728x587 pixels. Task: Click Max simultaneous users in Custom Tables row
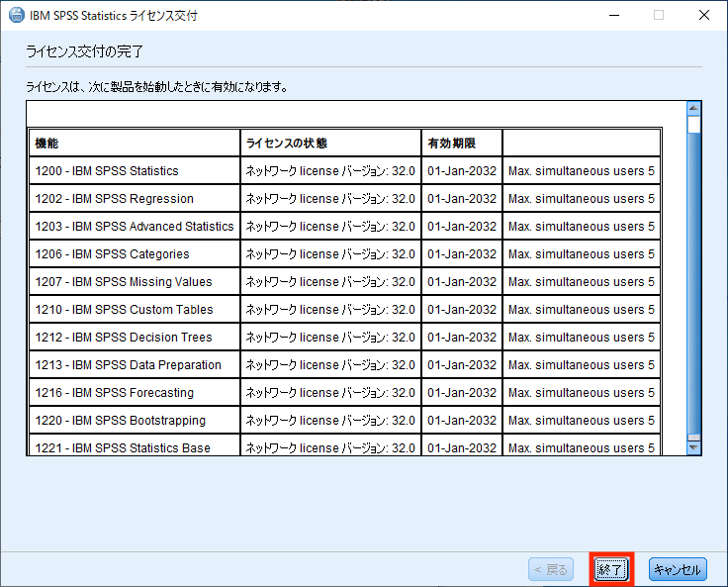582,309
